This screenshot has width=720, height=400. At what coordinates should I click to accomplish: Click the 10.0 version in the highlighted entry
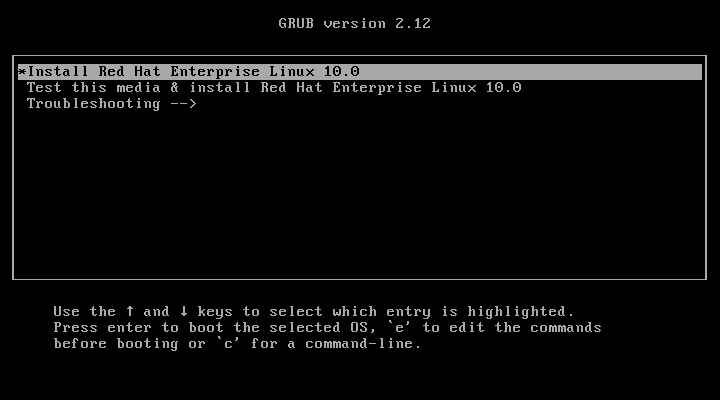342,72
